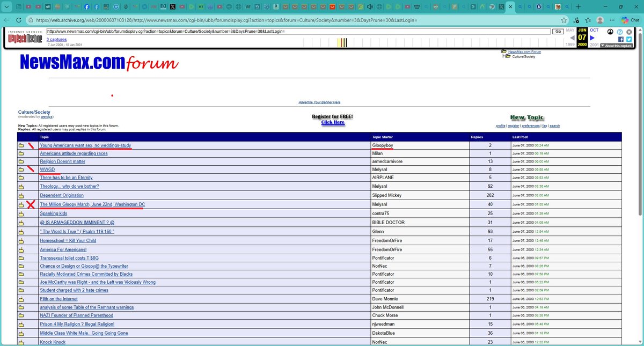Image resolution: width=644 pixels, height=346 pixels.
Task: Go to next capture with blue arrow
Action: point(592,38)
